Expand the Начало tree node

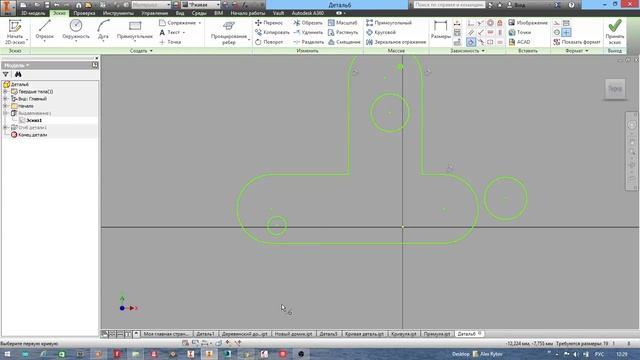5,106
